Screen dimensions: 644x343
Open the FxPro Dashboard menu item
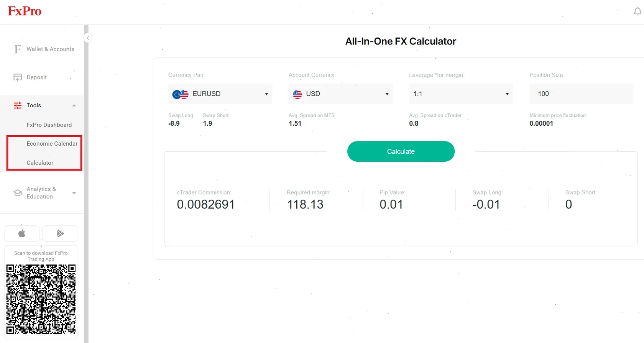tap(49, 125)
